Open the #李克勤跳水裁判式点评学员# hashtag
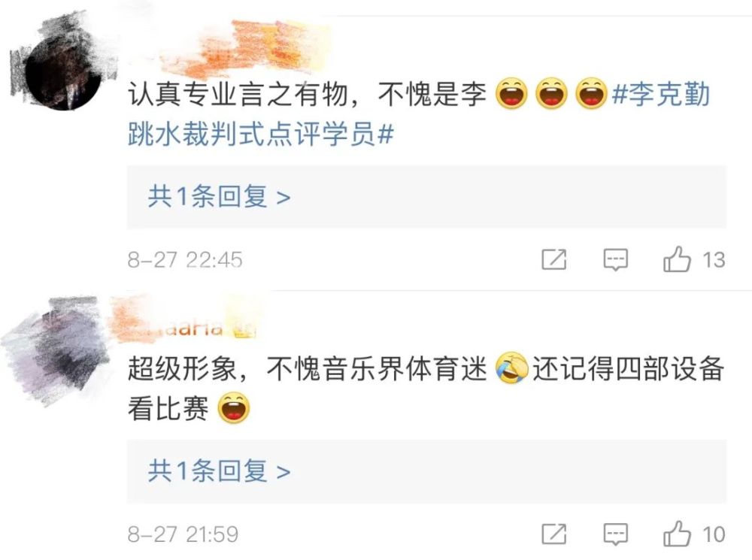 tap(418, 114)
